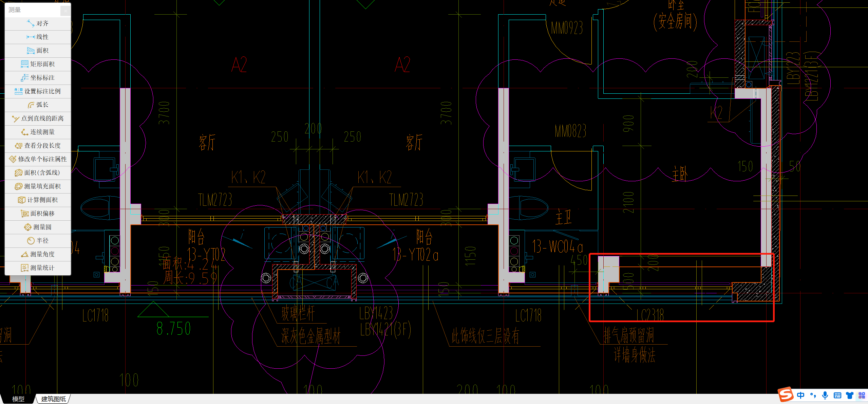Activate 测量填充面积 hatch area measurement

(38, 186)
